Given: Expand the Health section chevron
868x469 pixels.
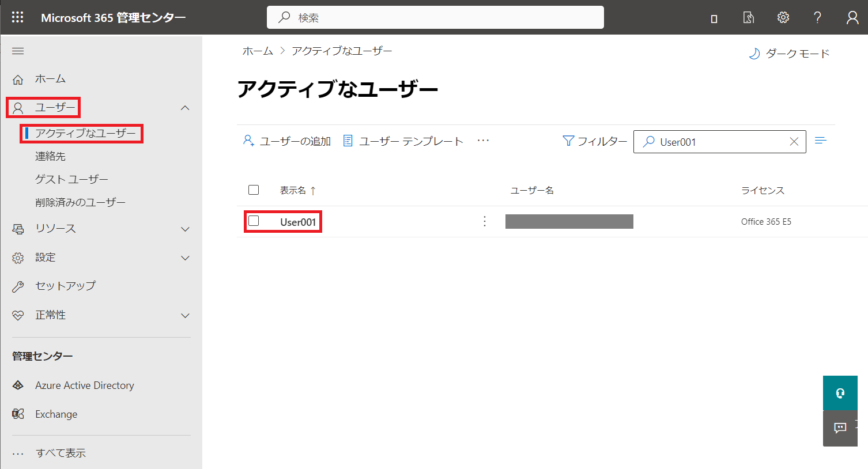Looking at the screenshot, I should (x=185, y=316).
